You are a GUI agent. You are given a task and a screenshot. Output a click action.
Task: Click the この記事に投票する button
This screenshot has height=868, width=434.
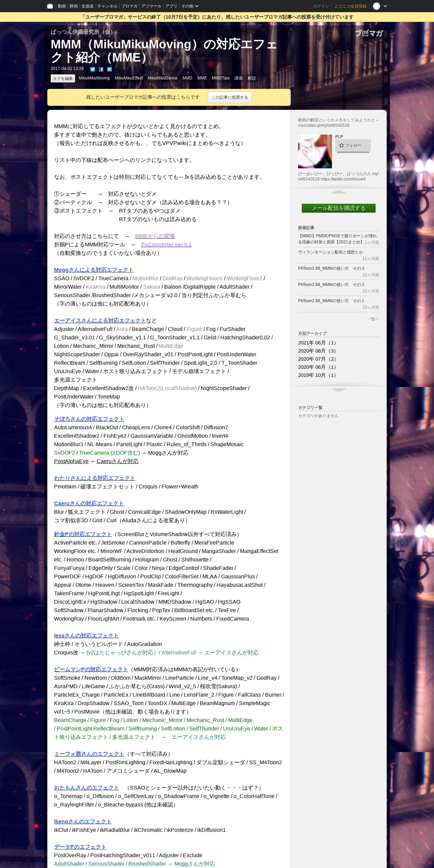click(x=230, y=97)
